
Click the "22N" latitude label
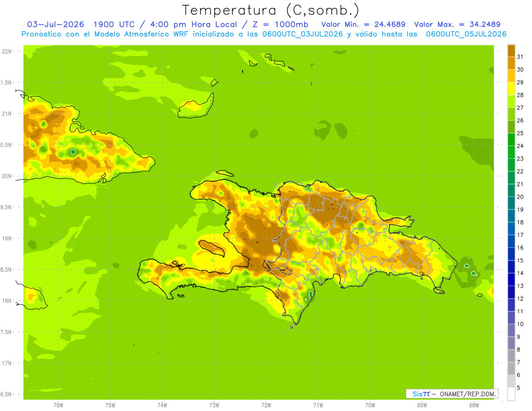point(7,51)
